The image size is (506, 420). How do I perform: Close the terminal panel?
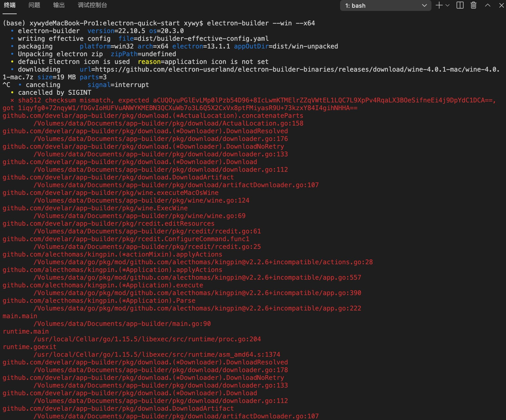point(501,5)
